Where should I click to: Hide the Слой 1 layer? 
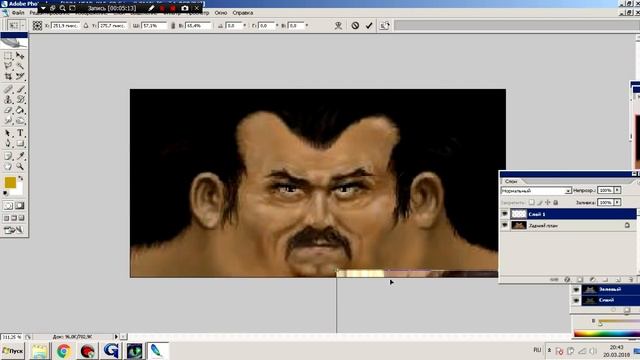pyautogui.click(x=505, y=214)
